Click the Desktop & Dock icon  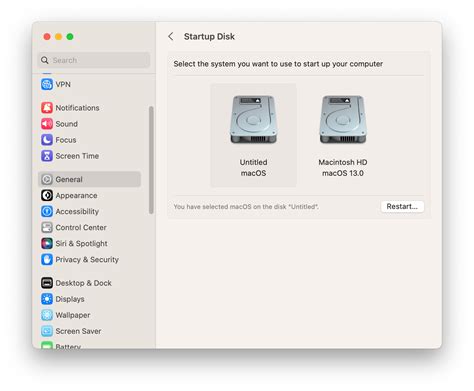pyautogui.click(x=47, y=283)
